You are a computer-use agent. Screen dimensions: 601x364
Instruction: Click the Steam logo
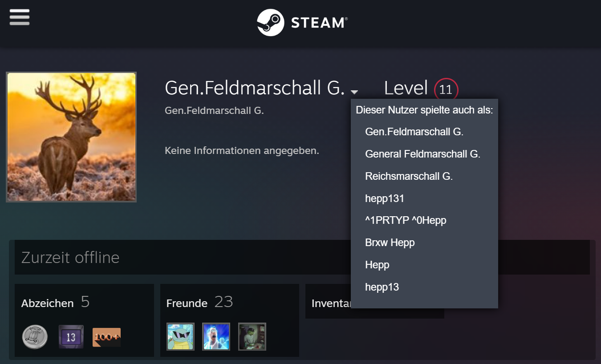[x=302, y=22]
